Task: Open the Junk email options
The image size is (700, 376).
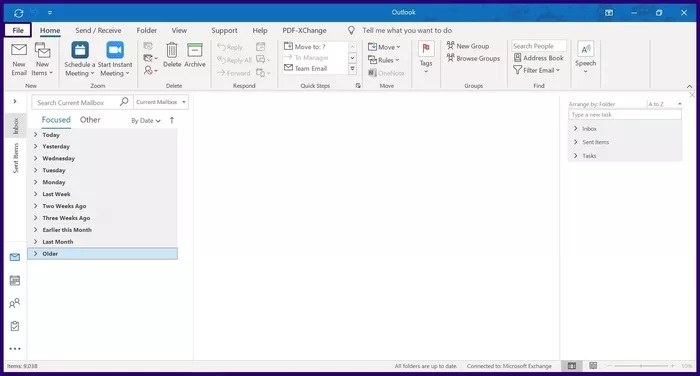Action: (150, 70)
